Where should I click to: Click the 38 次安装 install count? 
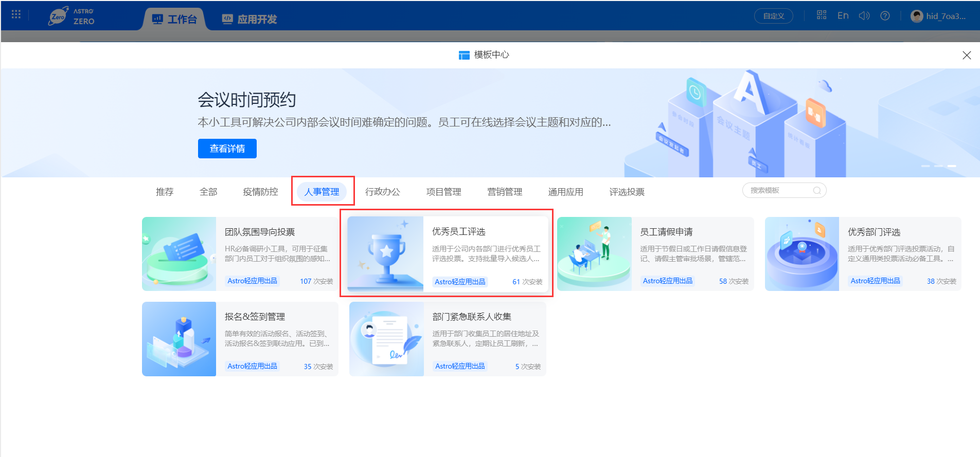[941, 281]
